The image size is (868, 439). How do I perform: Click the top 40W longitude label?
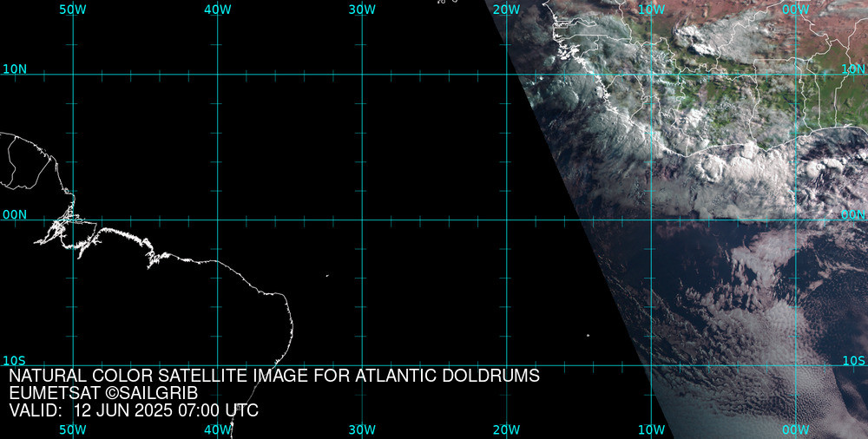pos(218,10)
